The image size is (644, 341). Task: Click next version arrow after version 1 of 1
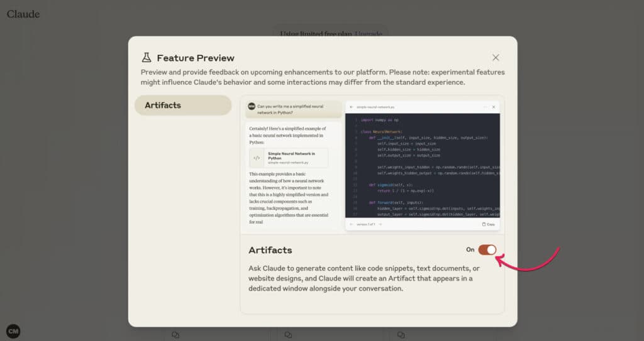[380, 224]
